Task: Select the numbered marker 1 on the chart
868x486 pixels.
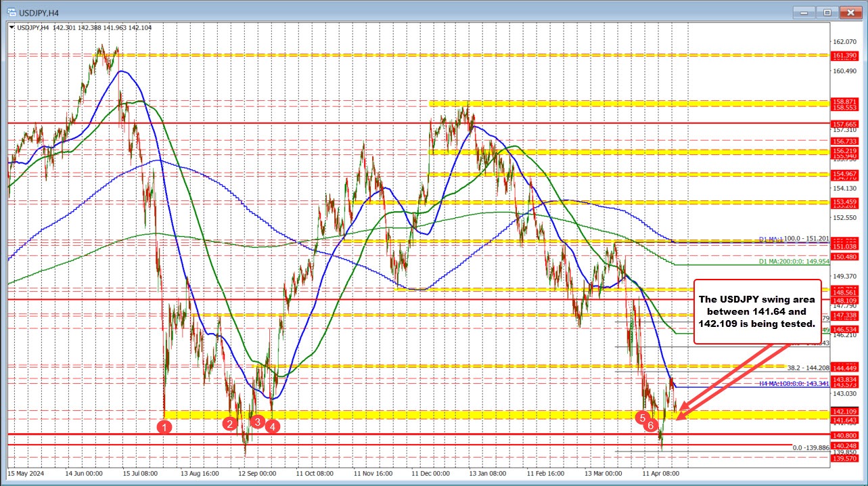Action: coord(164,426)
